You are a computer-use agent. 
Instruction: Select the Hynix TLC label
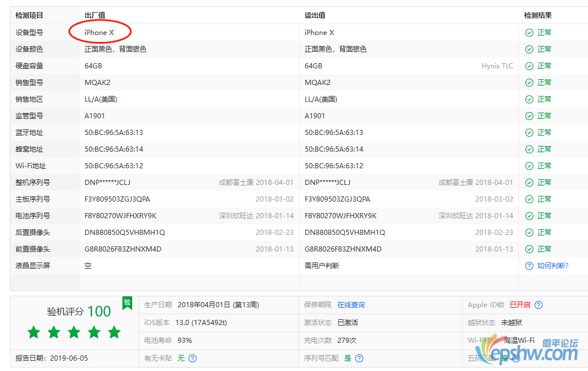pos(497,66)
